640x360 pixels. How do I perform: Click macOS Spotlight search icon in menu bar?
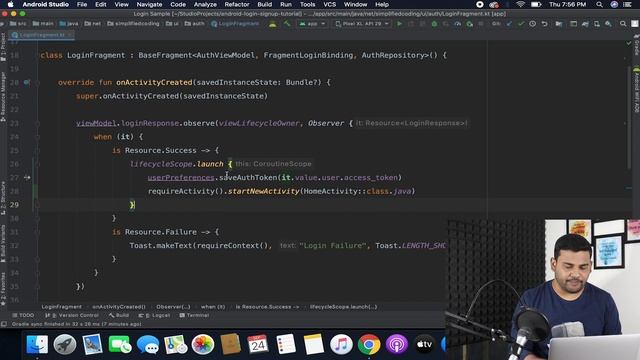pyautogui.click(x=599, y=4)
